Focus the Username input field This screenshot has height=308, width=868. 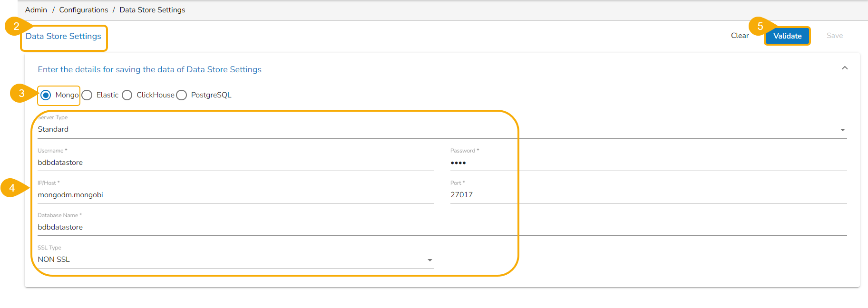(235, 163)
